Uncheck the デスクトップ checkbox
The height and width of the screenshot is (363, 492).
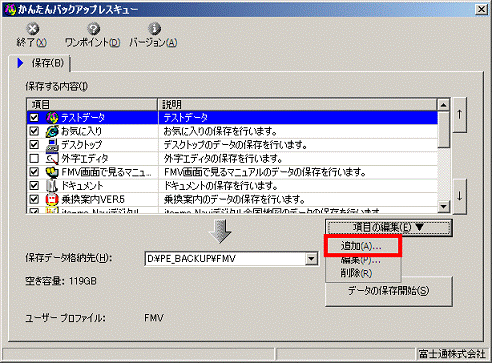34,145
